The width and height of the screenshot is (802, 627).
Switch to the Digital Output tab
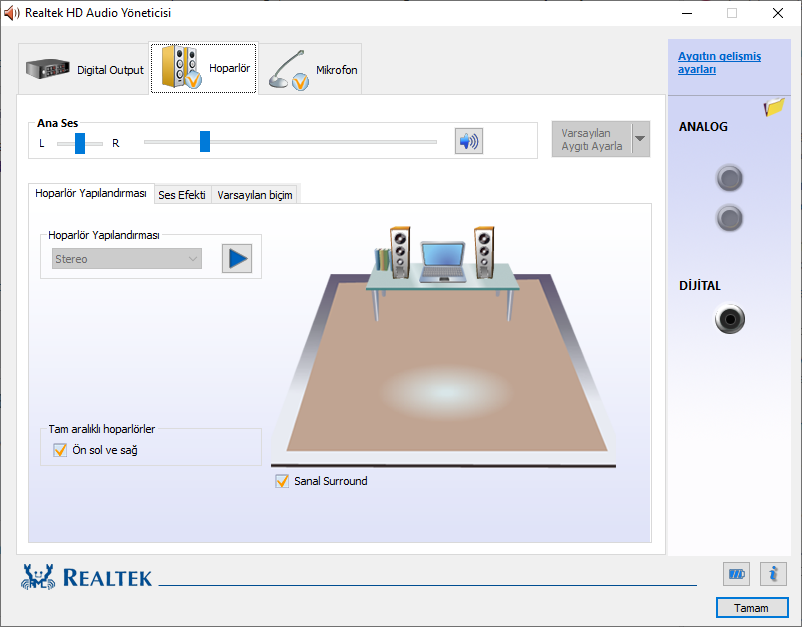point(84,69)
